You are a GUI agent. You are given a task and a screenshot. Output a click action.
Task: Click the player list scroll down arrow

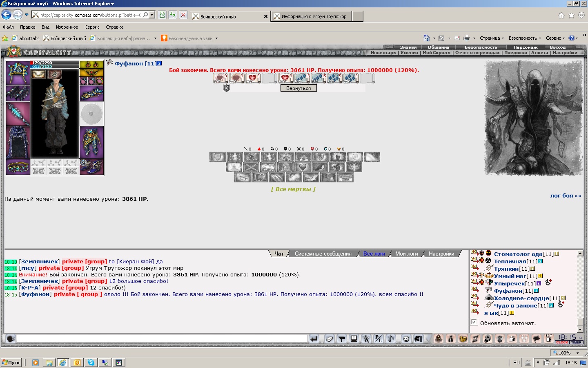(580, 329)
